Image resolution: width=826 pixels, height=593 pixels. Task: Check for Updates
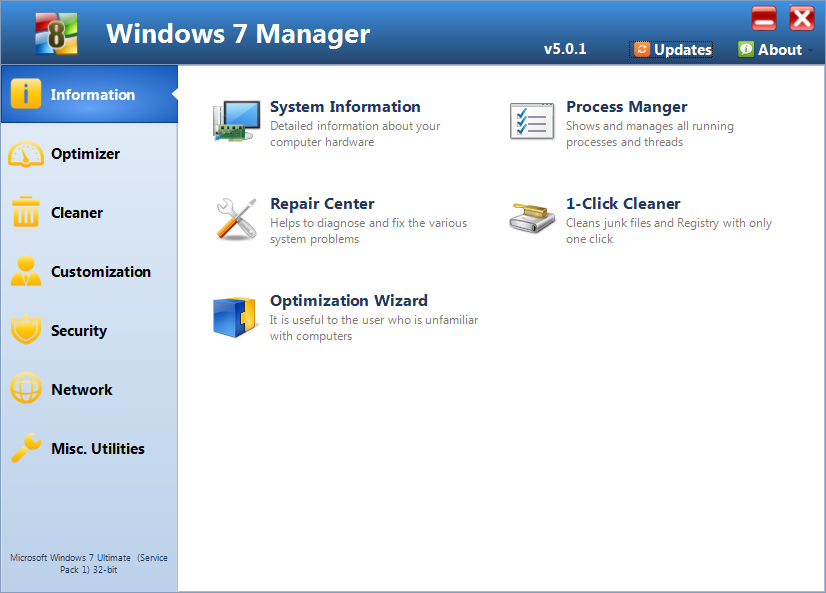[x=670, y=49]
